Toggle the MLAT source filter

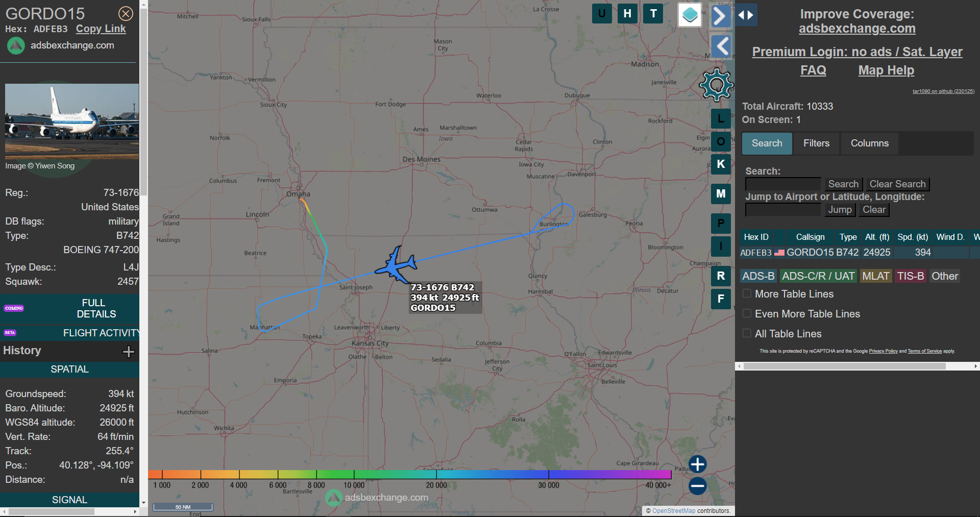pyautogui.click(x=876, y=276)
